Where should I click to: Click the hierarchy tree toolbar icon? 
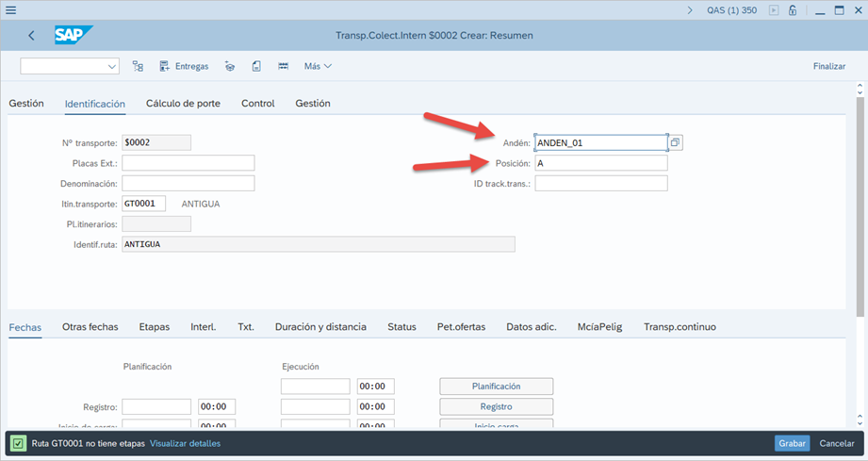point(138,66)
